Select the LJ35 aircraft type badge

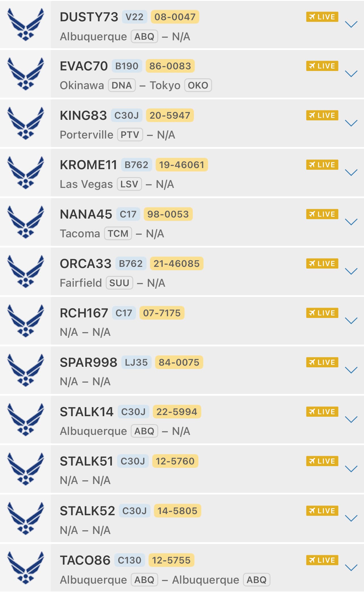(136, 362)
